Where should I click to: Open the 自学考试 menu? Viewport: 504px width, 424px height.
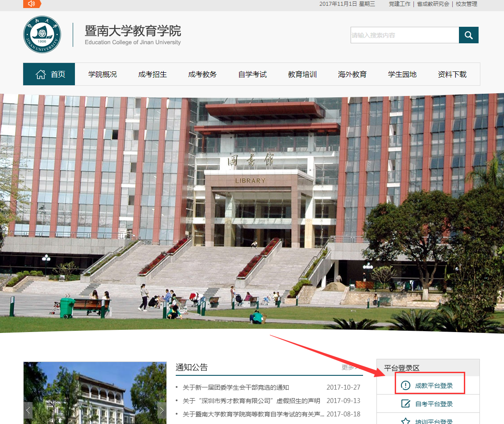[252, 75]
